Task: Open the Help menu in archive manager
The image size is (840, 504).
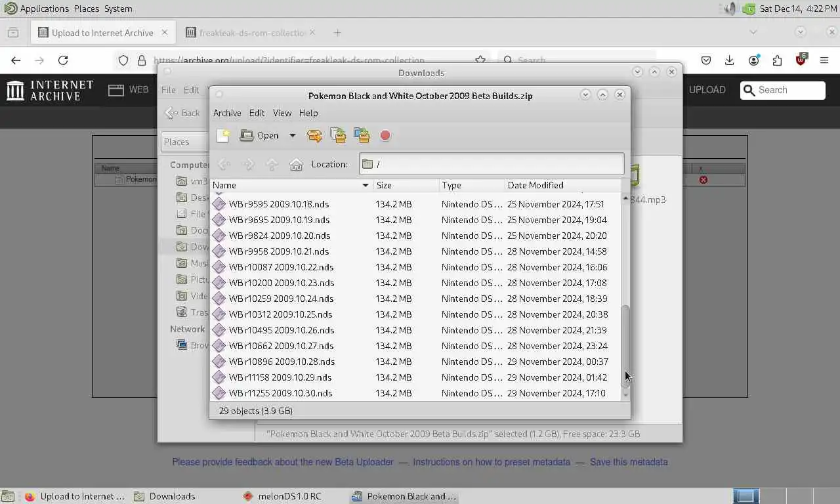Action: click(x=308, y=113)
